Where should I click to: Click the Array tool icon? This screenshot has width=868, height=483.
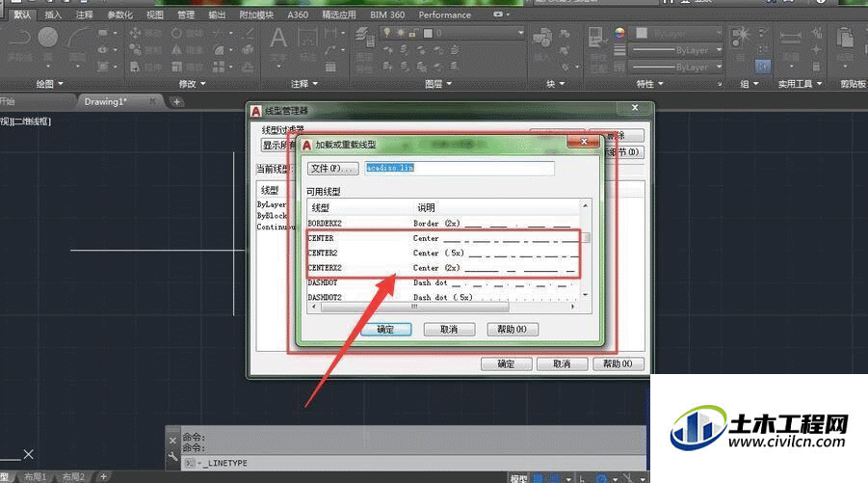click(x=220, y=67)
